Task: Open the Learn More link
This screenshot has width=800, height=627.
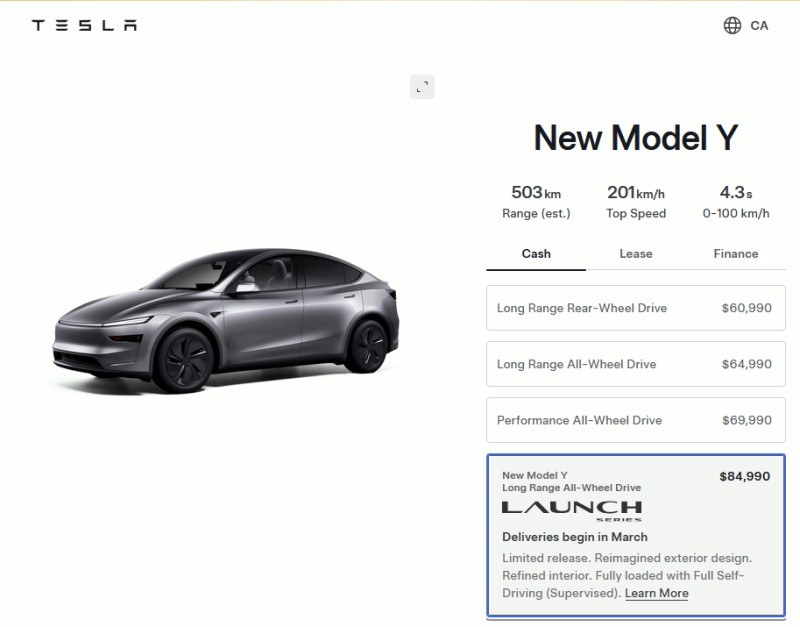Action: pos(657,593)
